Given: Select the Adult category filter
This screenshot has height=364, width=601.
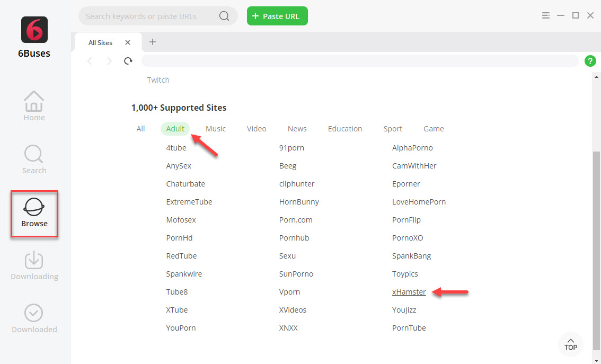Looking at the screenshot, I should click(x=175, y=129).
